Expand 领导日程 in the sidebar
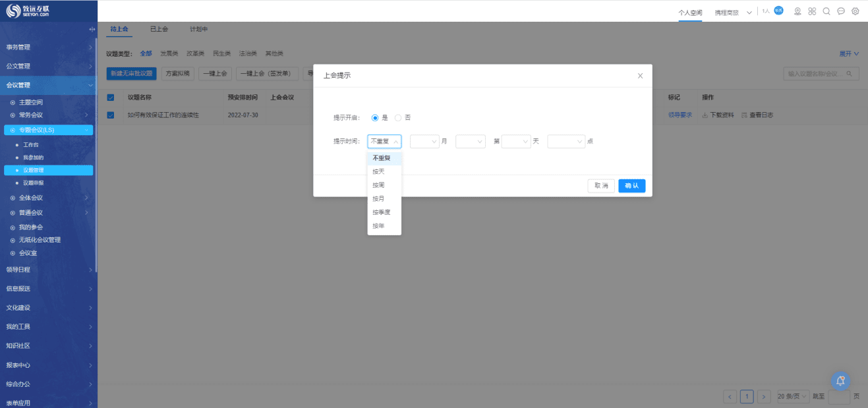 click(90, 269)
